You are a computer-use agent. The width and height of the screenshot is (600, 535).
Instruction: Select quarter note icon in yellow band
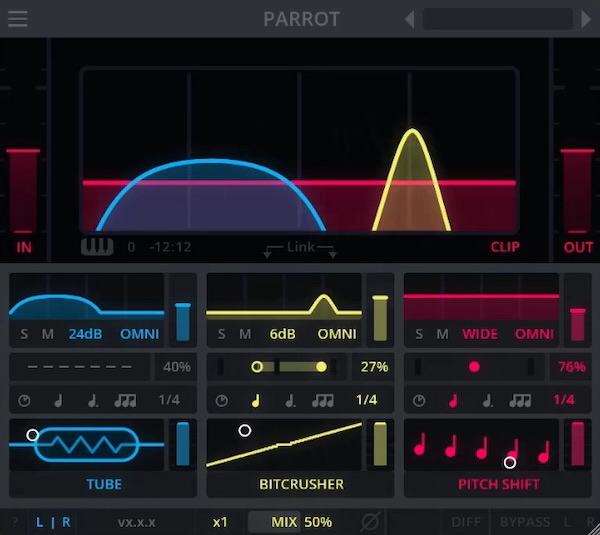pyautogui.click(x=256, y=401)
